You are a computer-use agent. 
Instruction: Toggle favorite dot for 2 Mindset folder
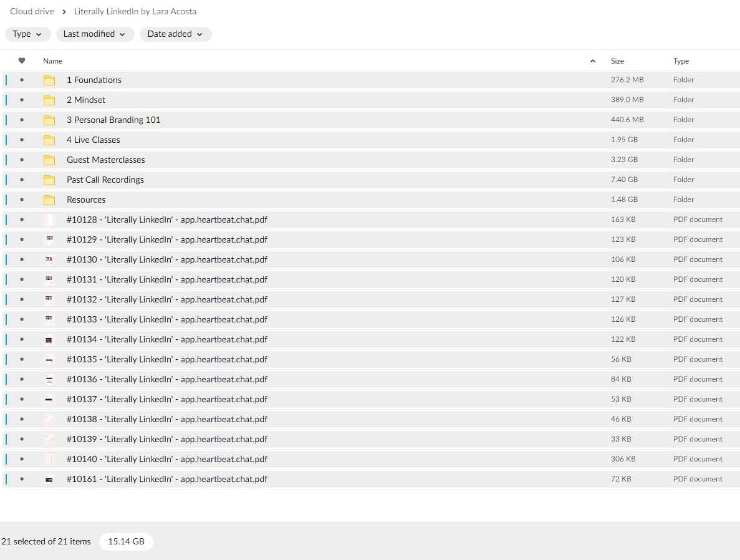[22, 100]
